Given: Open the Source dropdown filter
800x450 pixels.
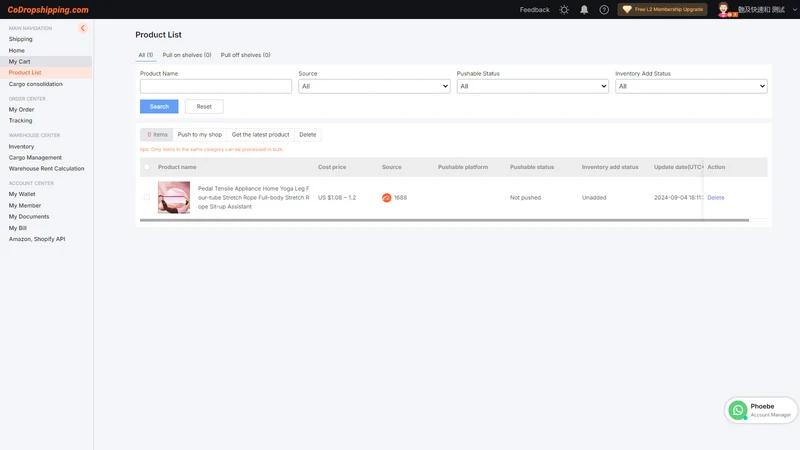Looking at the screenshot, I should (x=374, y=86).
